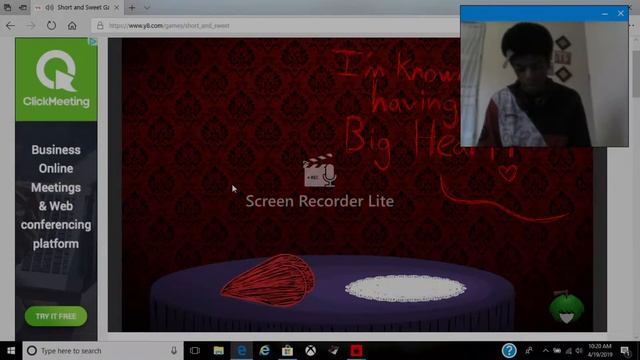Show hidden system tray icons
The width and height of the screenshot is (640, 360).
(x=546, y=351)
